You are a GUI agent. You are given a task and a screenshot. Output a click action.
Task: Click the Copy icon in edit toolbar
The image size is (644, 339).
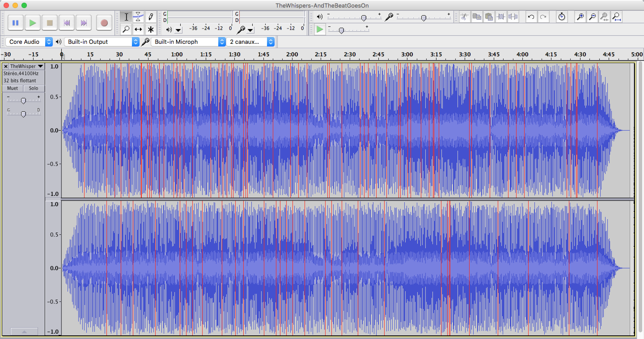coord(477,17)
